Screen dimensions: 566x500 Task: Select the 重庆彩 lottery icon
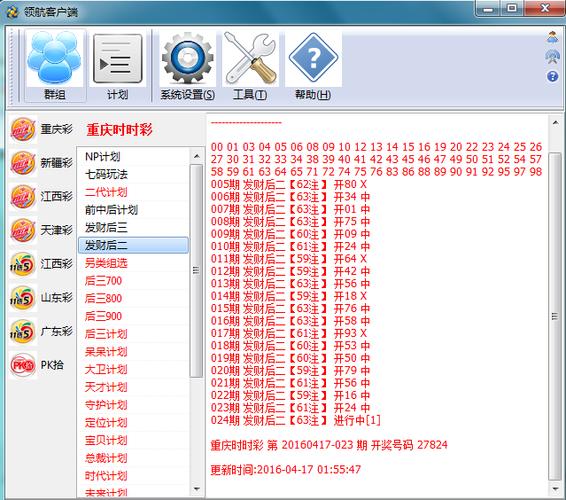[x=23, y=129]
